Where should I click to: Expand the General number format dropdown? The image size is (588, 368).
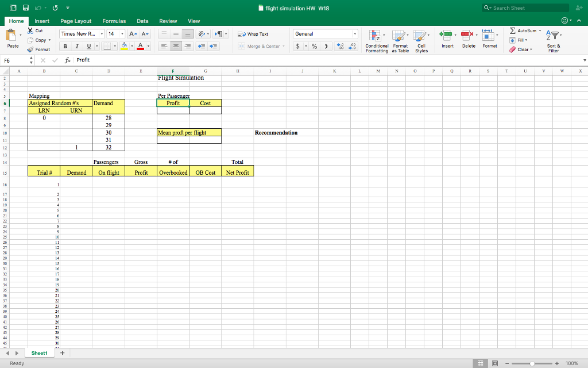tap(355, 34)
